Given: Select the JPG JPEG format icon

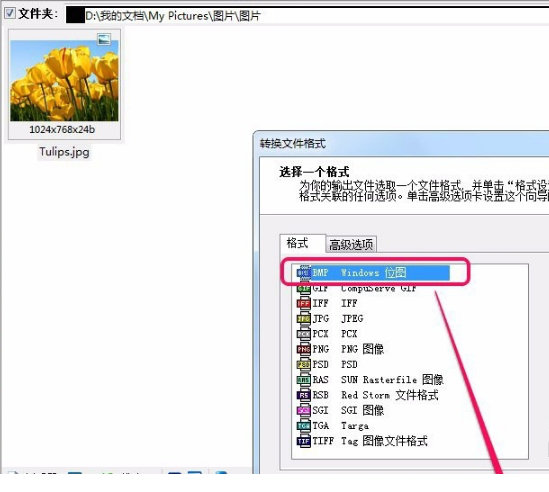Looking at the screenshot, I should [x=304, y=318].
